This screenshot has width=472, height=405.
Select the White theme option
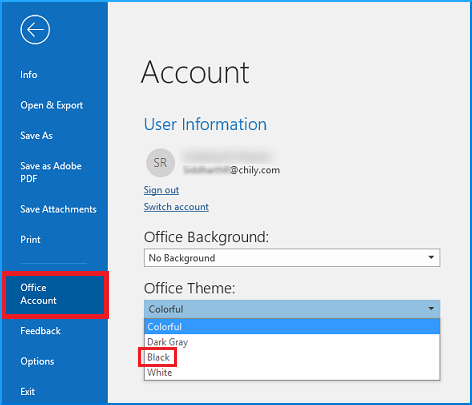point(292,372)
